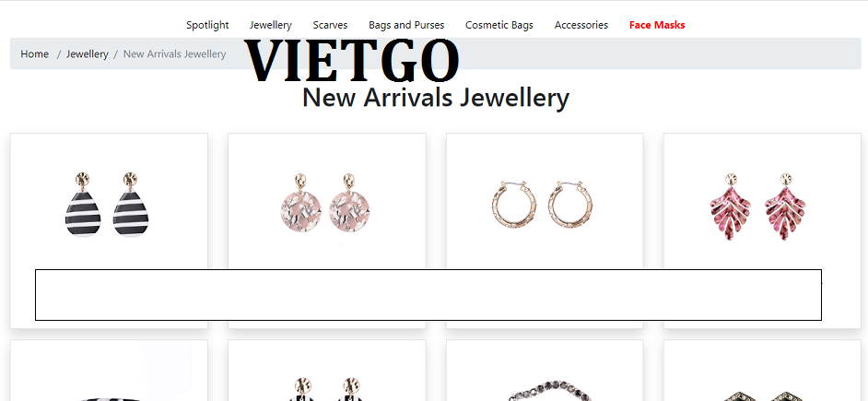This screenshot has width=868, height=401.
Task: Go to the Scarves category
Action: (x=330, y=25)
